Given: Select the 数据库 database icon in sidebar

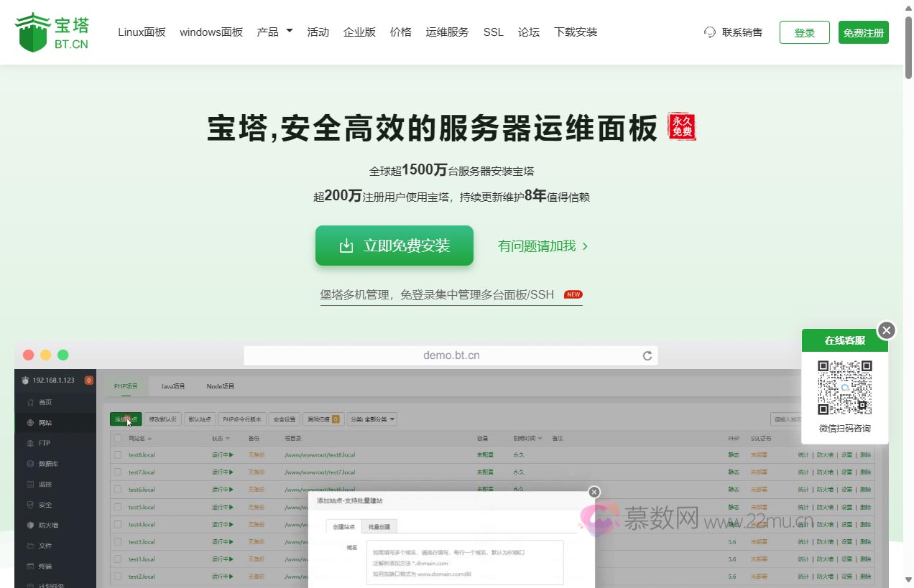Looking at the screenshot, I should point(30,464).
